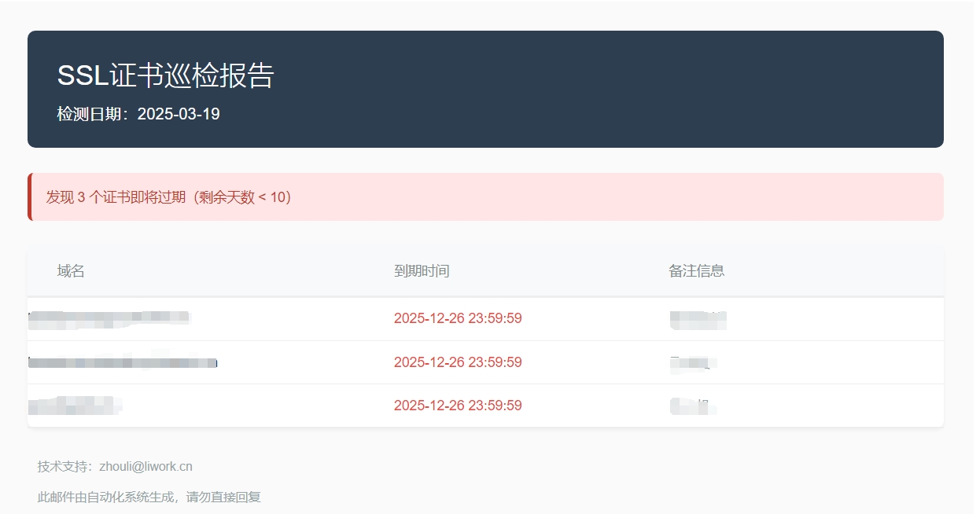The width and height of the screenshot is (980, 514).
Task: Click the third row blurred remark cell
Action: click(x=692, y=406)
